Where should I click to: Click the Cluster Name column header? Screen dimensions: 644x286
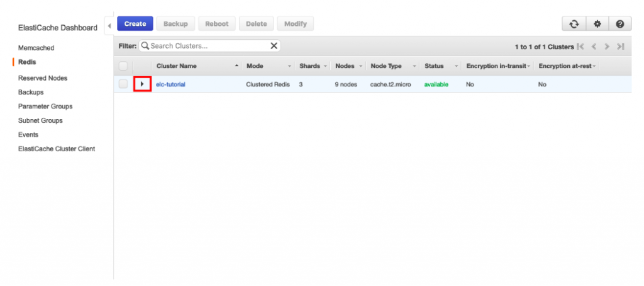tap(176, 66)
